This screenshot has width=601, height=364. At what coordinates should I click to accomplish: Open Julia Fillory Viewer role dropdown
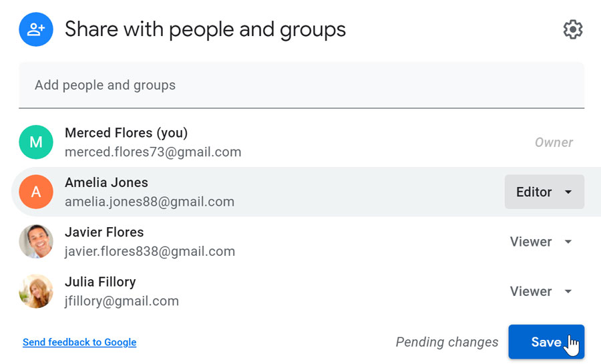[x=542, y=291]
